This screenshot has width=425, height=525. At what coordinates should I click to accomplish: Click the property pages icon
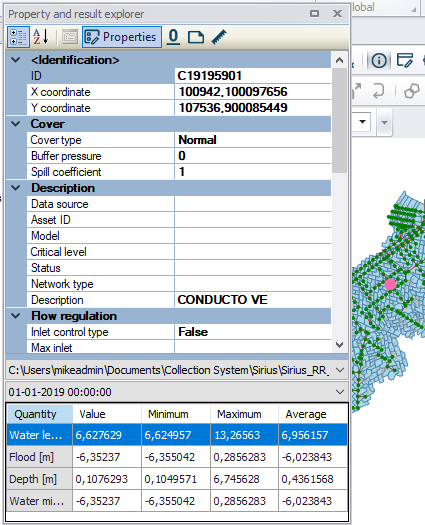[70, 37]
